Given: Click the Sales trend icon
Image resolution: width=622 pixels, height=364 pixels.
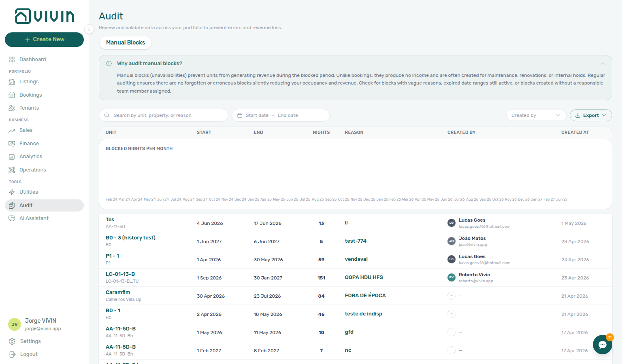Looking at the screenshot, I should (12, 130).
